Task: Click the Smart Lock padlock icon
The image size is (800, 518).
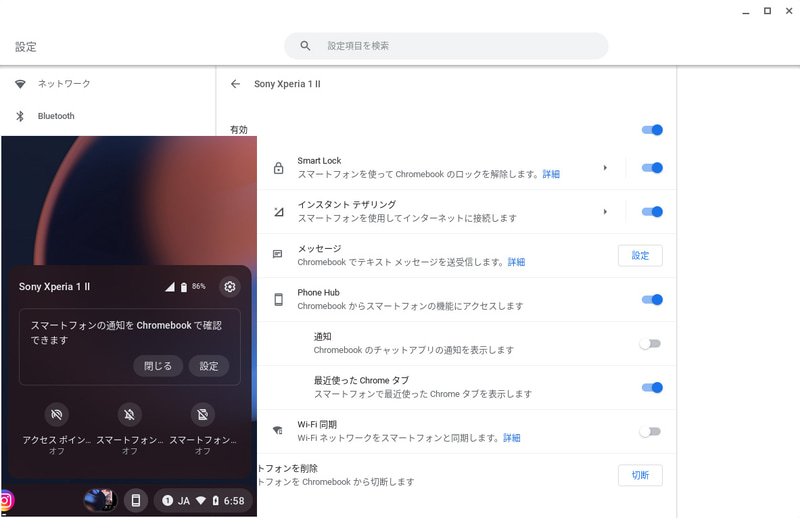Action: coord(279,168)
